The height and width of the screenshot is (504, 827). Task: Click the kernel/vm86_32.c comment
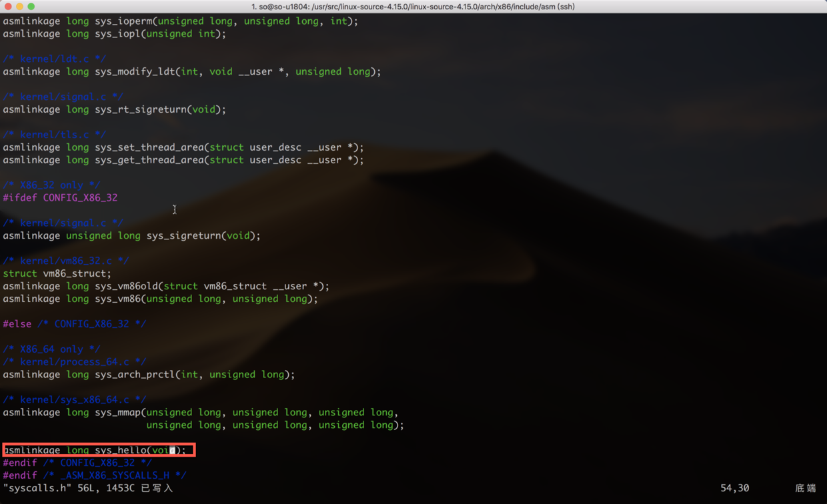tap(66, 261)
